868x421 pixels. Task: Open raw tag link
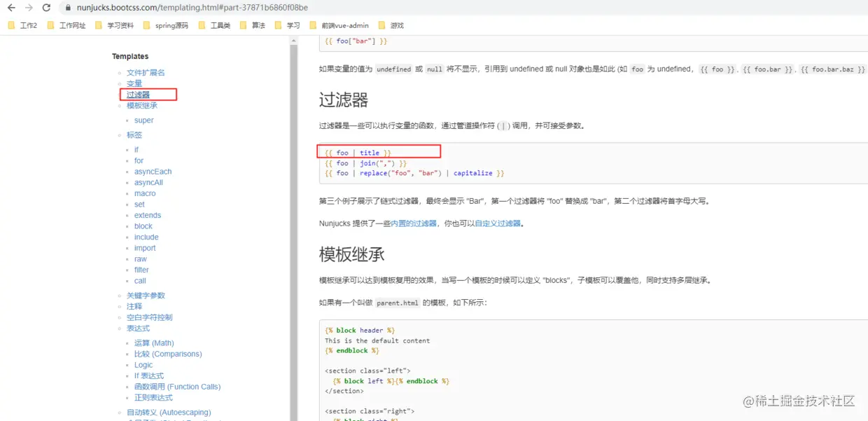[141, 259]
